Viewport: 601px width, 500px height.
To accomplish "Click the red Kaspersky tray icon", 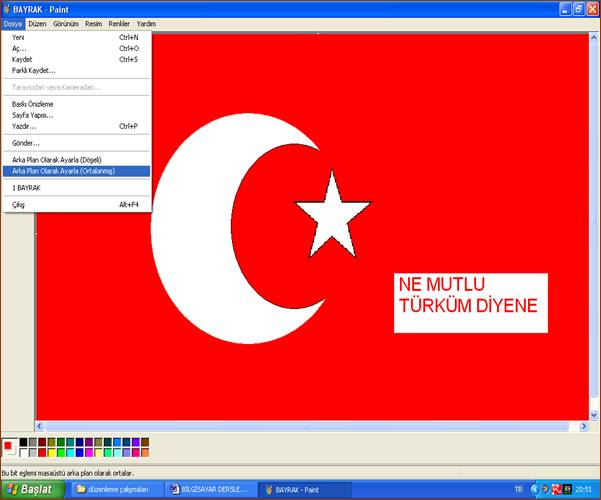I will (x=557, y=489).
